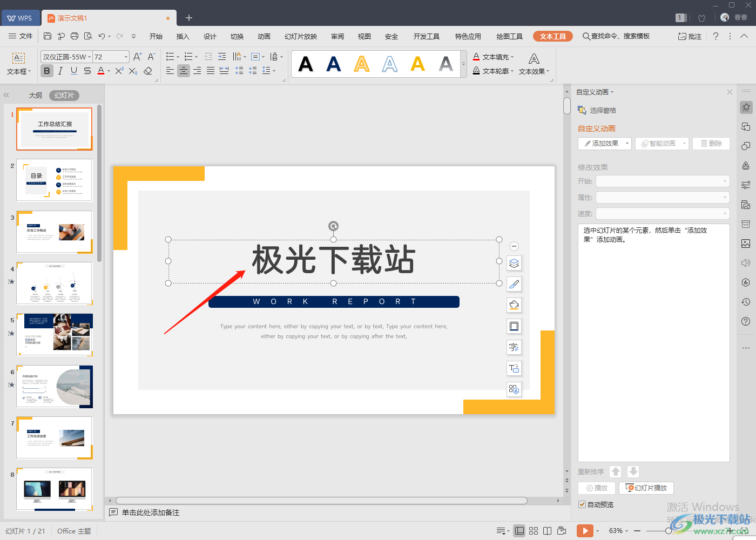756x540 pixels.
Task: Select the Format Painter brush icon beside slide
Action: point(514,283)
